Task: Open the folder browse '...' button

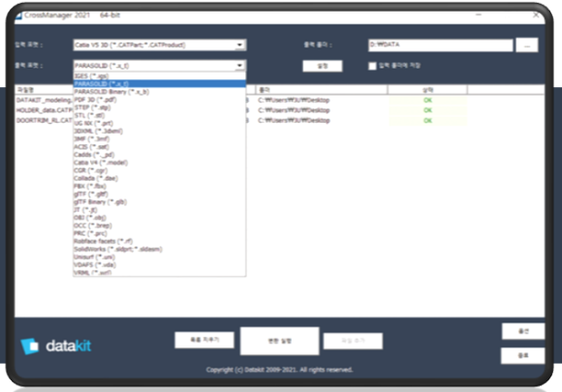Action: 527,45
